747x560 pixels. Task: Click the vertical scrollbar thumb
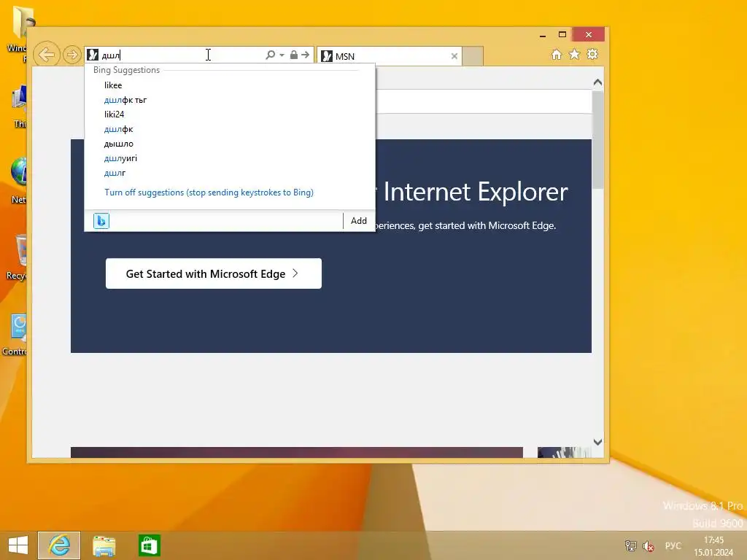point(597,139)
